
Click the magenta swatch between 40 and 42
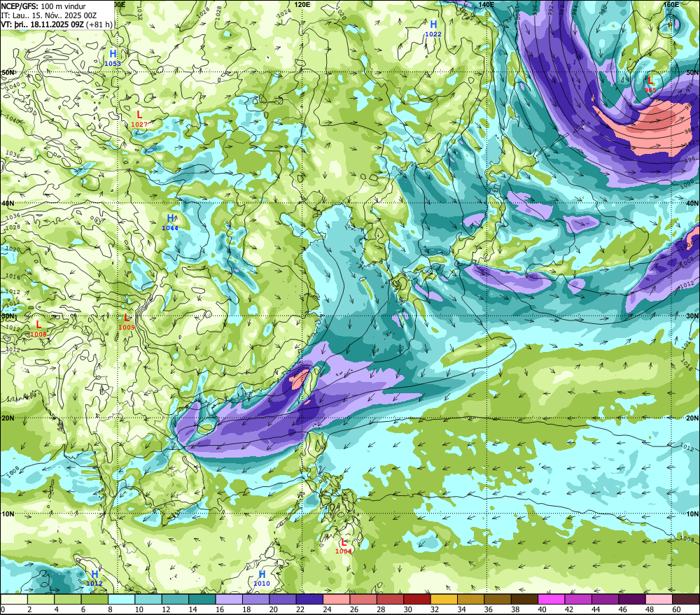552,599
